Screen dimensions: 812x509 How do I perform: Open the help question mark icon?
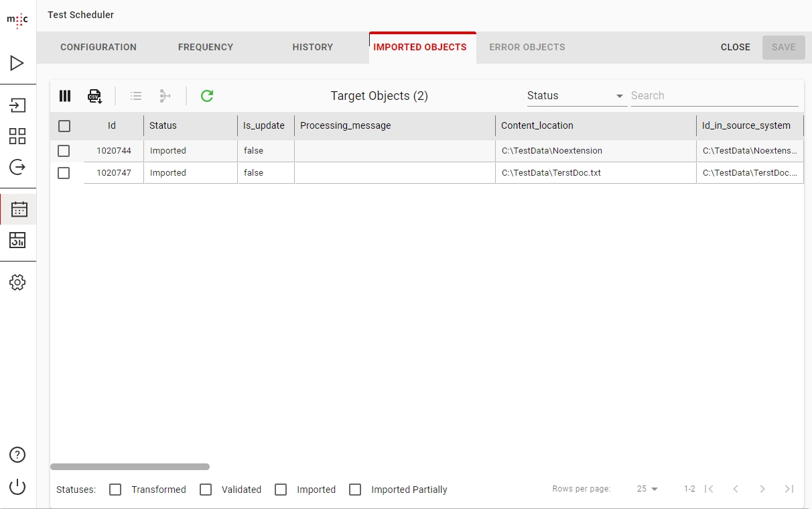18,455
